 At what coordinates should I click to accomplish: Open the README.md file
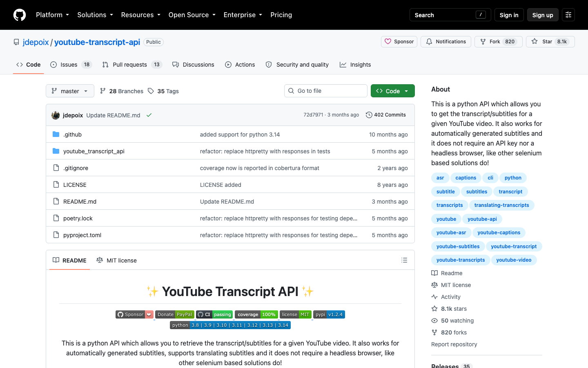80,202
